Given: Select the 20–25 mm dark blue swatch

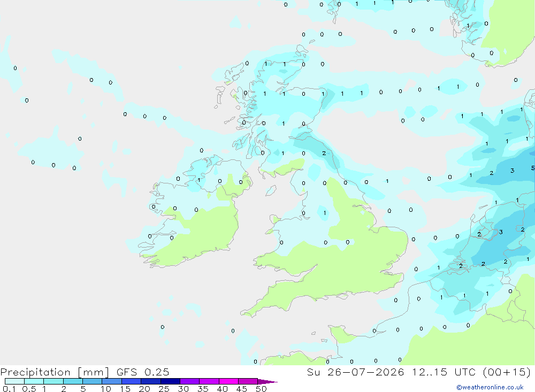Looking at the screenshot, I should (150, 381).
